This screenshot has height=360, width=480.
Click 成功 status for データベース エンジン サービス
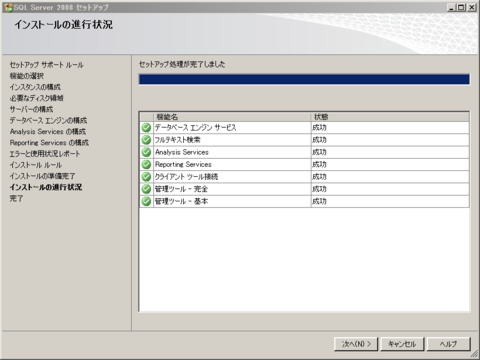pos(319,128)
